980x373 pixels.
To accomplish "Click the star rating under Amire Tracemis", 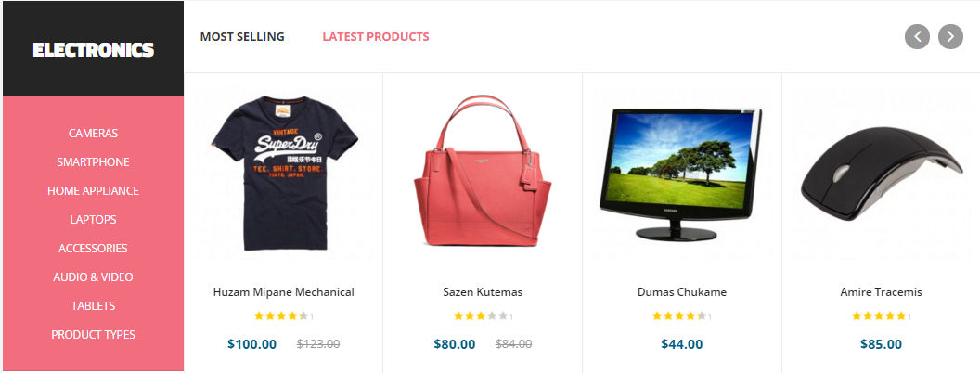I will (879, 316).
